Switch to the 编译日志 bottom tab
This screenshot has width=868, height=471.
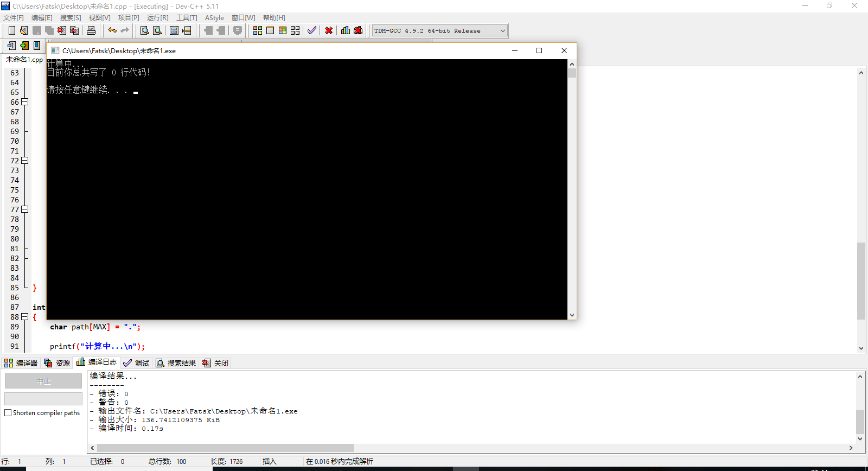(x=97, y=362)
